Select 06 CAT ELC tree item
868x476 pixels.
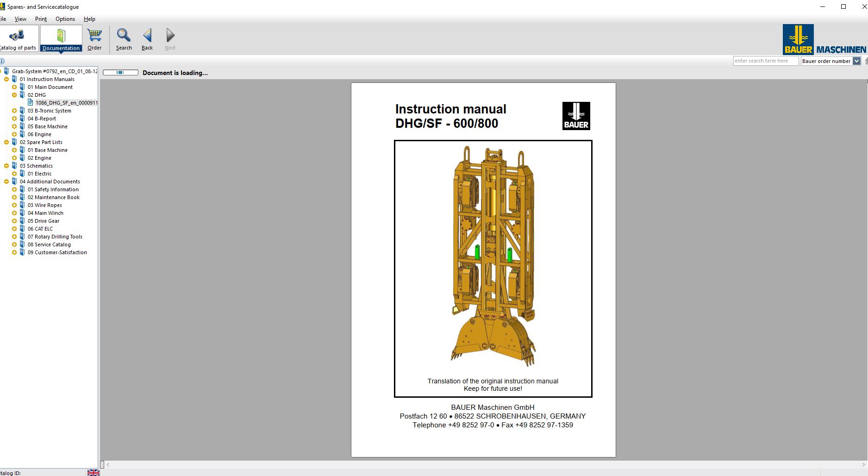click(40, 229)
